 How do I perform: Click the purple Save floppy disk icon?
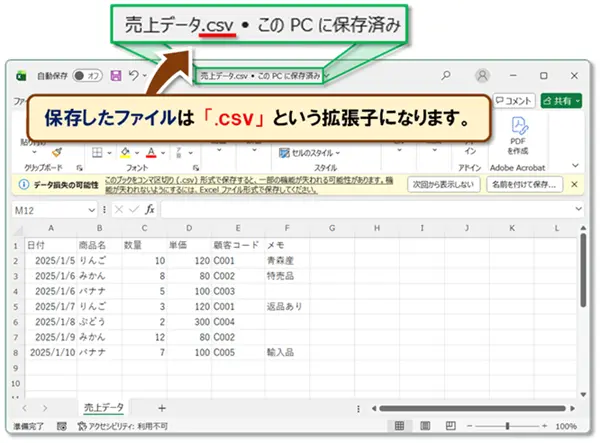(x=116, y=76)
